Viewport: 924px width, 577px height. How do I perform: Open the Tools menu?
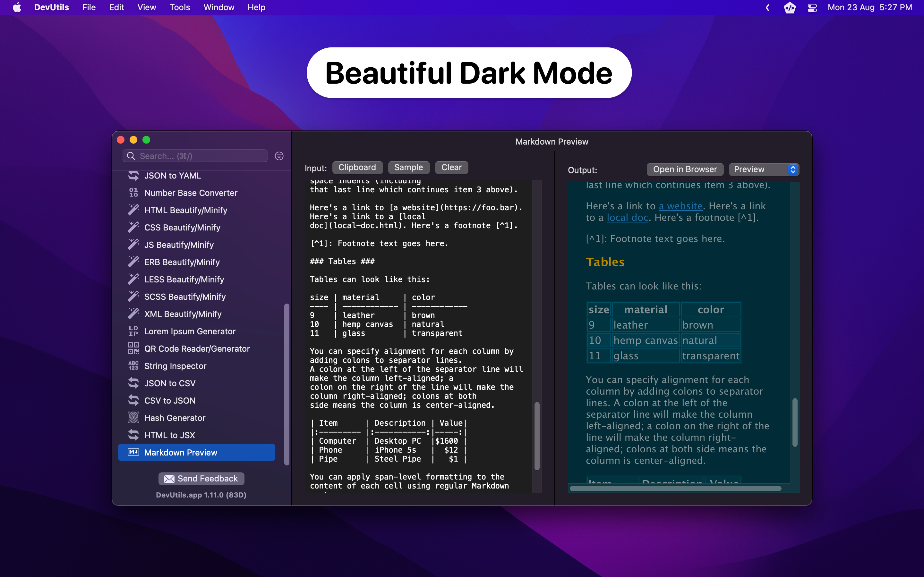pos(179,8)
